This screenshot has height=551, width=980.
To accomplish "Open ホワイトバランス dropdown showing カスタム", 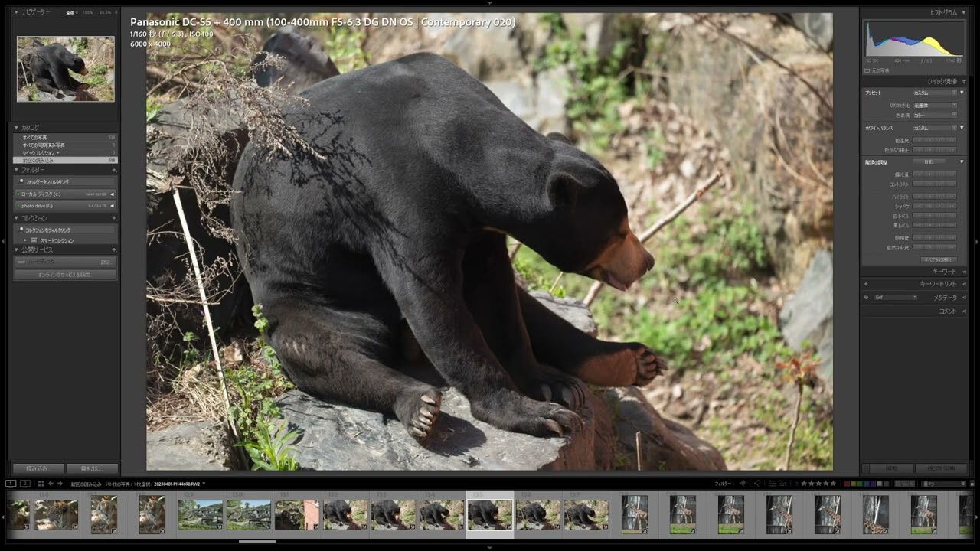I will coord(935,128).
